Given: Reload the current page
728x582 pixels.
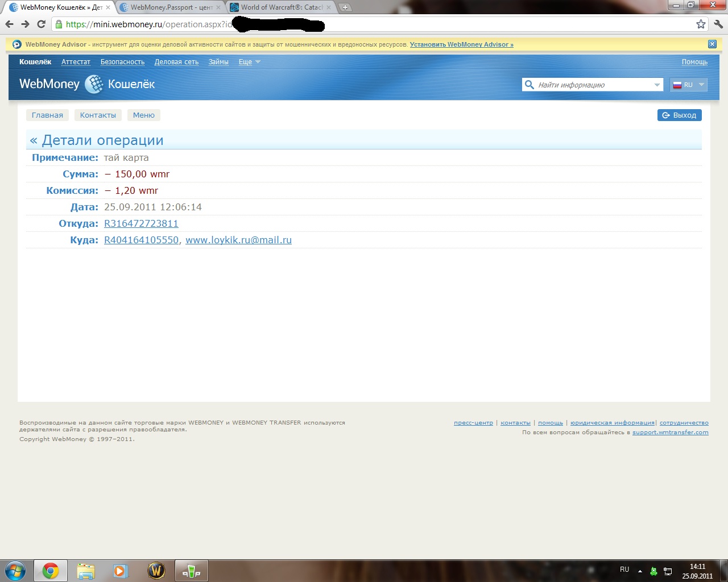Looking at the screenshot, I should point(41,24).
